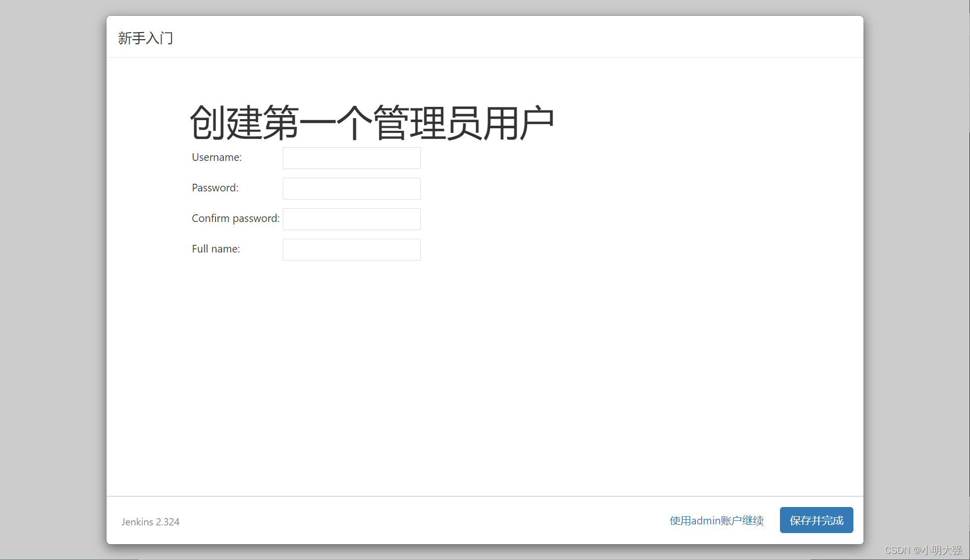Click the Full name label
The width and height of the screenshot is (970, 560).
[215, 248]
